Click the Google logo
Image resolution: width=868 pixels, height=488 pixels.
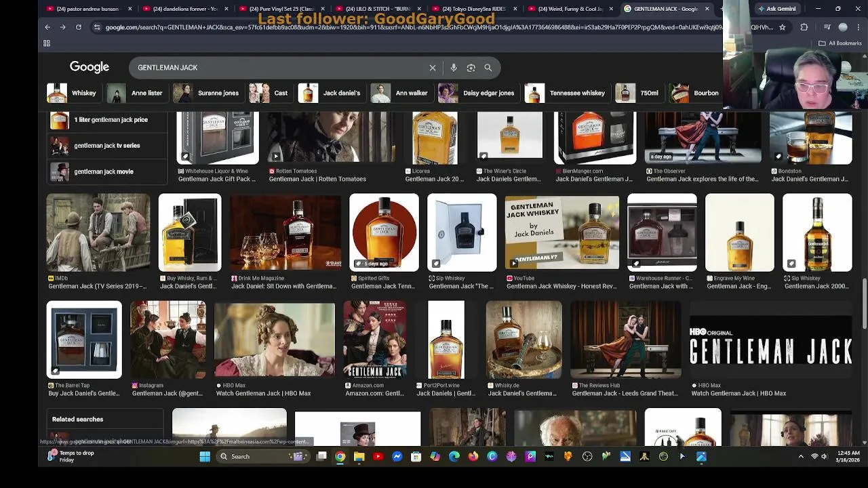click(x=90, y=67)
